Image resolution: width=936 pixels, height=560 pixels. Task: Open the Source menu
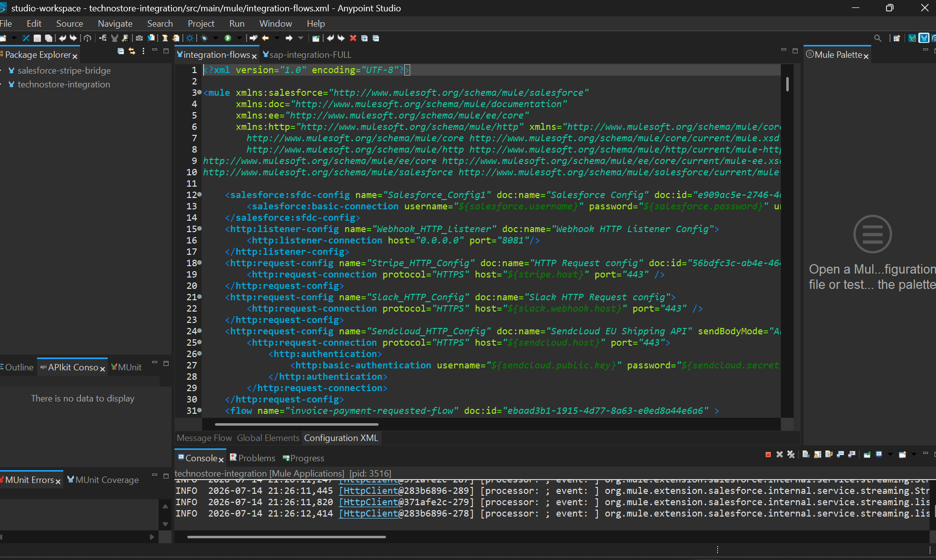coord(70,23)
